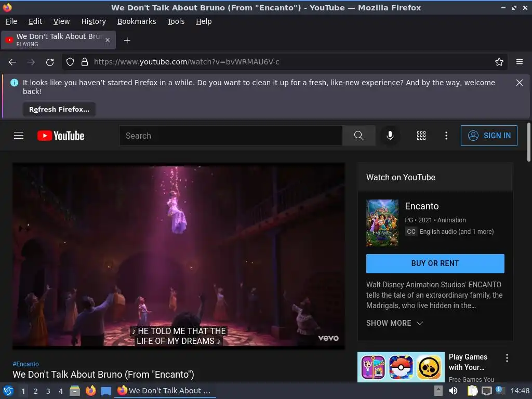
Task: Open tracking protection shield icon
Action: point(70,62)
